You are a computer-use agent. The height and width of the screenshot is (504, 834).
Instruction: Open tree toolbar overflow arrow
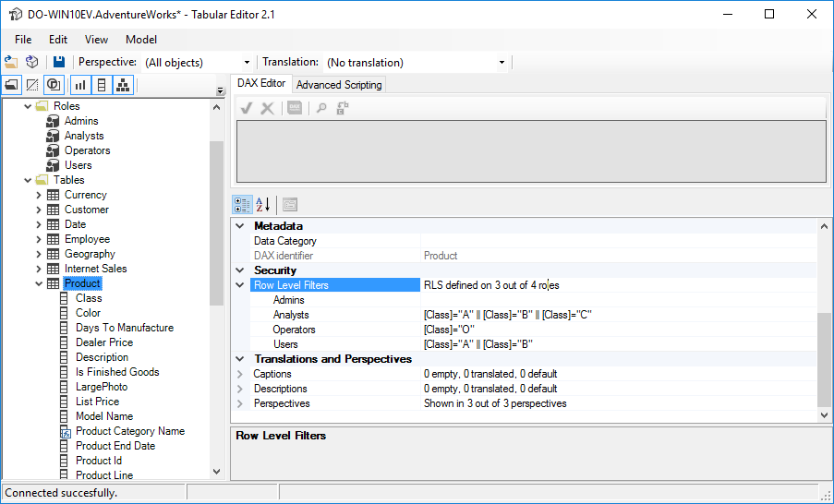pyautogui.click(x=221, y=90)
